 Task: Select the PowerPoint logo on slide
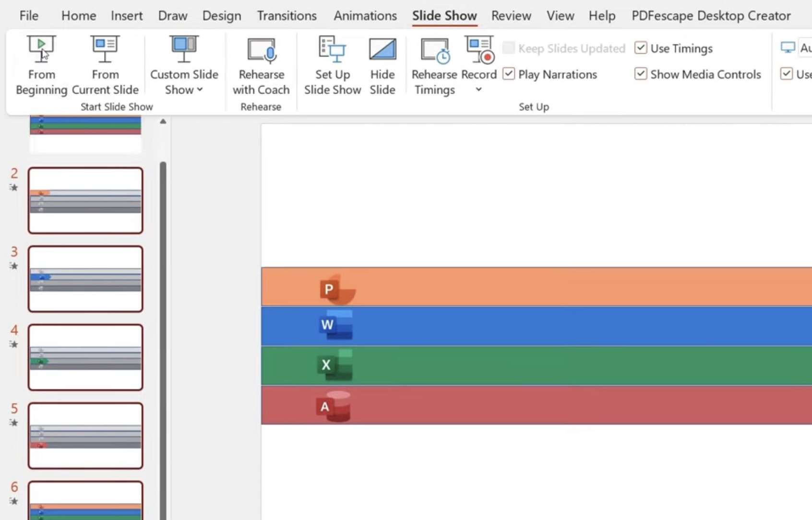(337, 289)
